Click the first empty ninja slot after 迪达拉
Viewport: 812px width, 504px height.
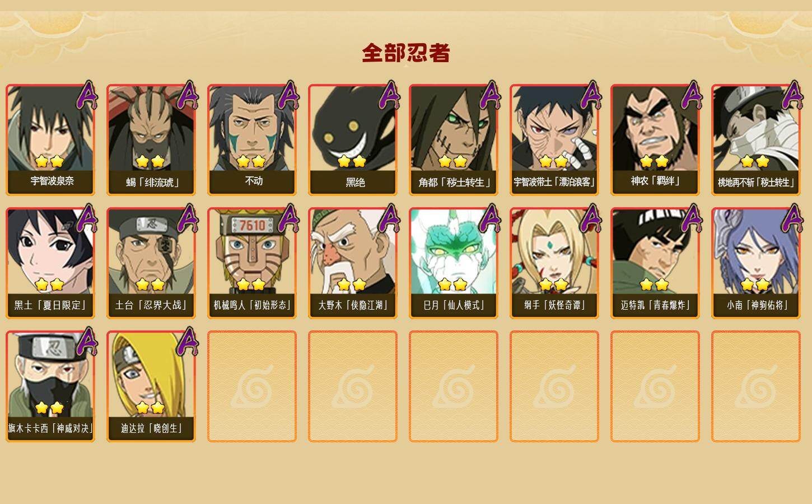click(x=252, y=386)
